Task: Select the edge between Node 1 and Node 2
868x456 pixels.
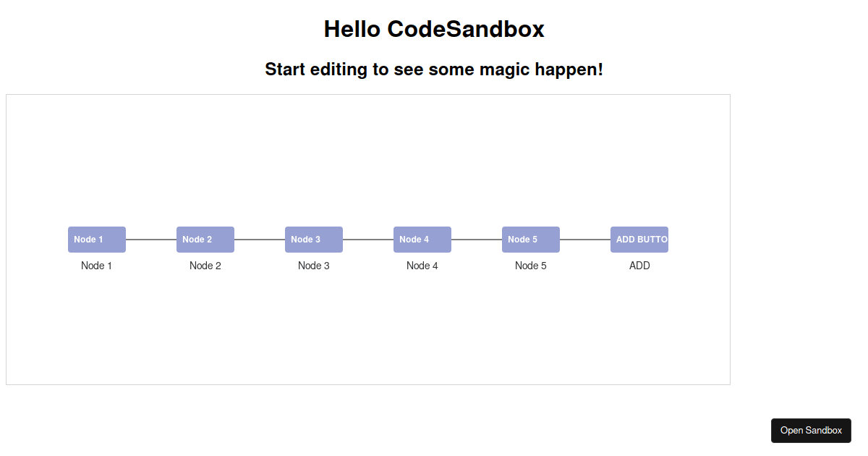Action: [151, 240]
